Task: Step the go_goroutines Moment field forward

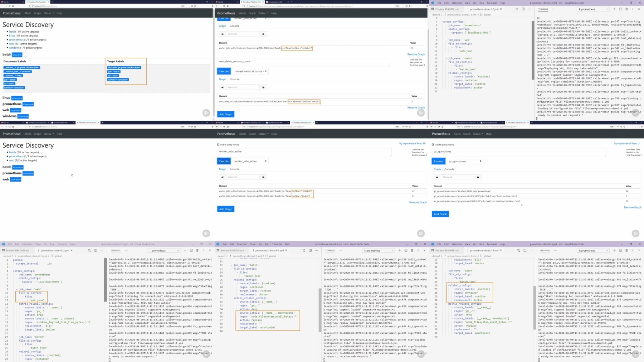Action: pyautogui.click(x=478, y=177)
